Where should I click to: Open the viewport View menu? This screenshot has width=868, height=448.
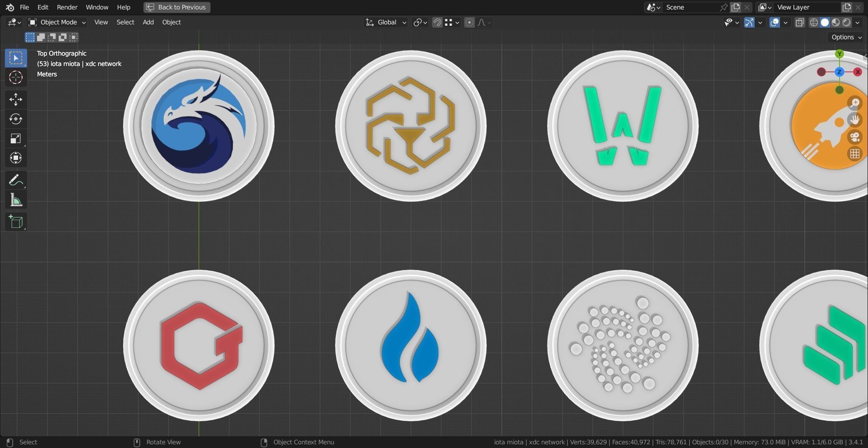point(101,22)
